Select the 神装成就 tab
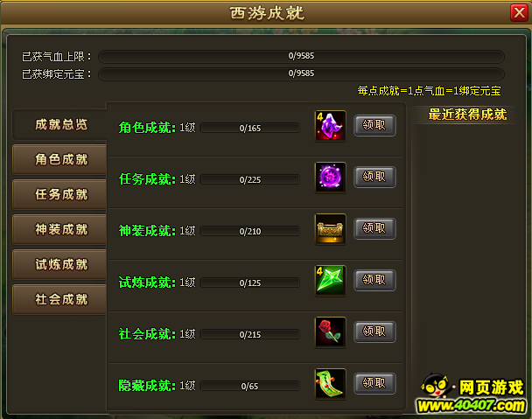Image resolution: width=532 pixels, height=419 pixels. (60, 229)
